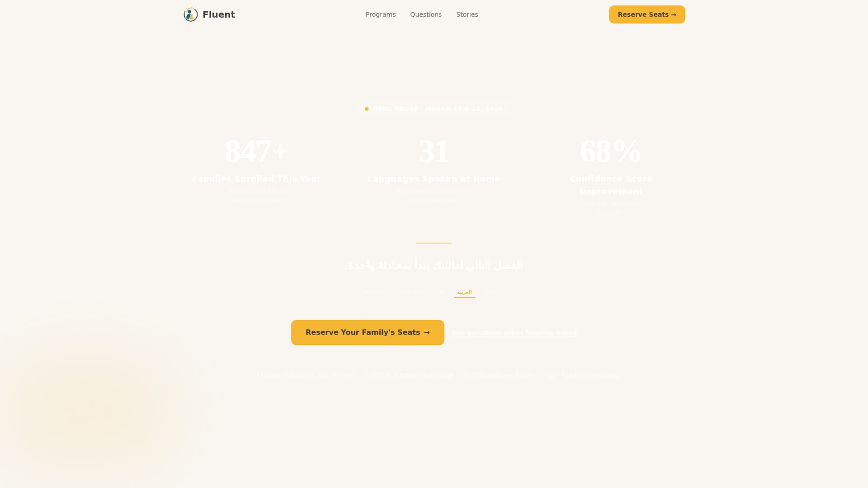Click the Open House March announcement badge
Viewport: 868px width, 488px height.
(x=434, y=108)
